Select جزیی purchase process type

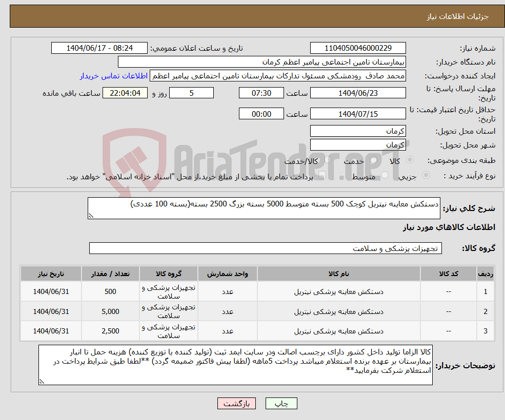(x=427, y=175)
